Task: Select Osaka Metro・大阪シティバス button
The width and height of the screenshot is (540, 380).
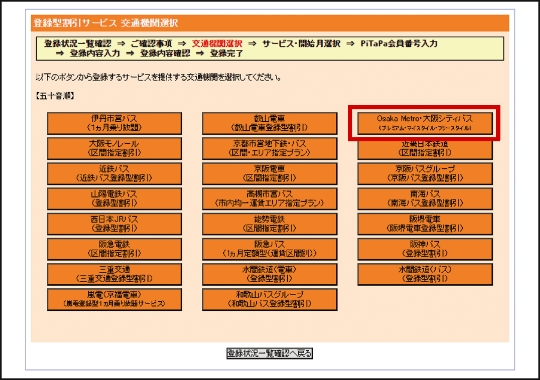Action: (x=425, y=123)
